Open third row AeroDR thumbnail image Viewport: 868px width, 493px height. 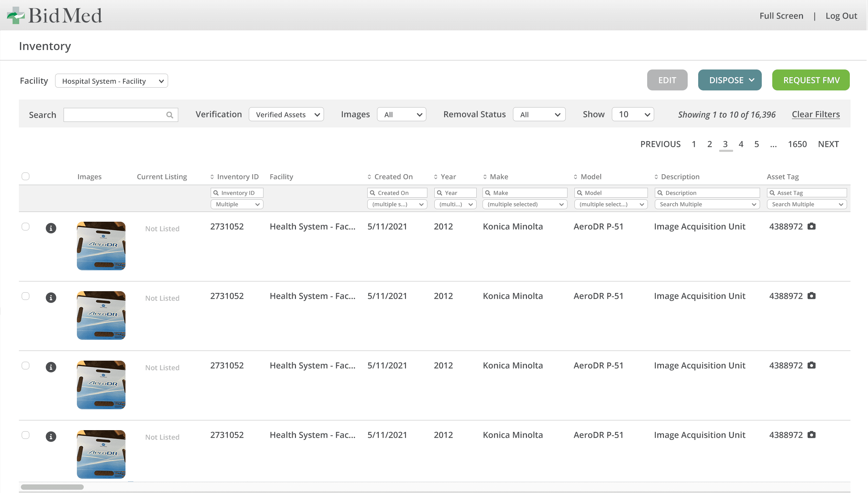pos(101,385)
